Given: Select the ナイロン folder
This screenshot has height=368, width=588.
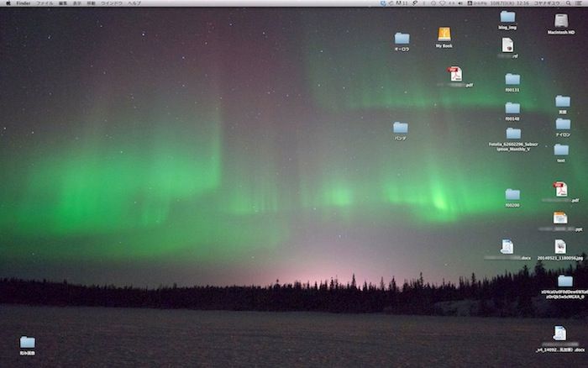Looking at the screenshot, I should tap(563, 124).
